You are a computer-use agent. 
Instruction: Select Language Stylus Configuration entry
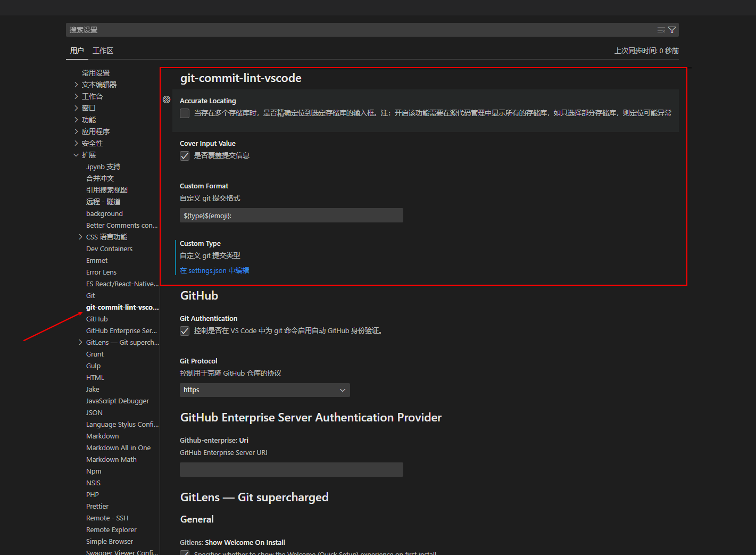(122, 424)
